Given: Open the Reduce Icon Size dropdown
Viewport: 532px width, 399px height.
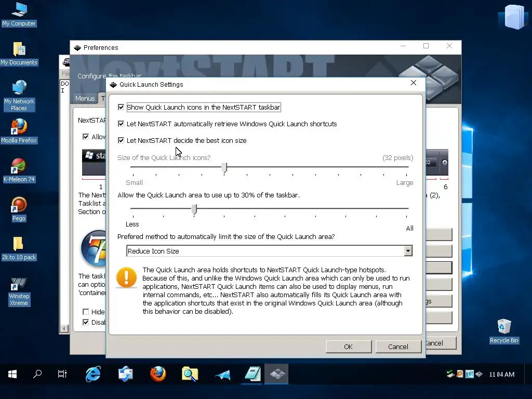Looking at the screenshot, I should pyautogui.click(x=270, y=251).
